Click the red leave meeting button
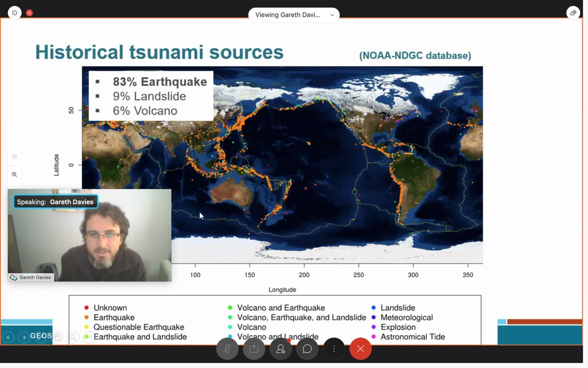 pos(361,349)
